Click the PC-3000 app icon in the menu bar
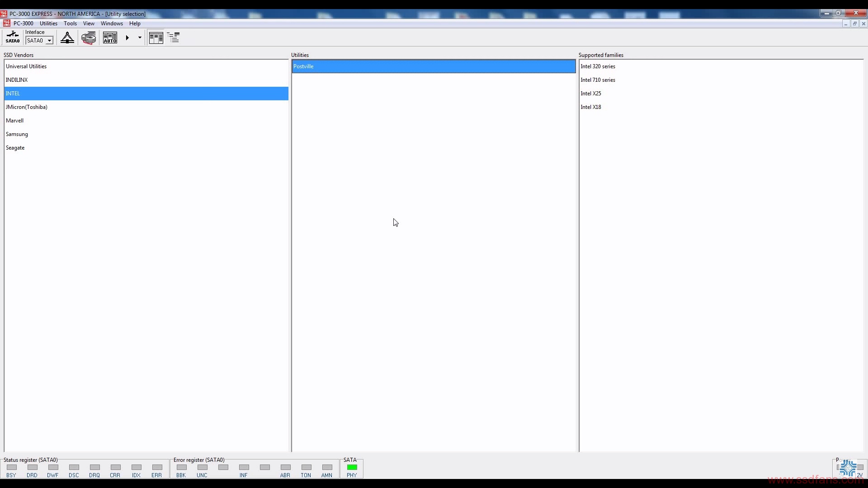The width and height of the screenshot is (868, 488). 6,23
